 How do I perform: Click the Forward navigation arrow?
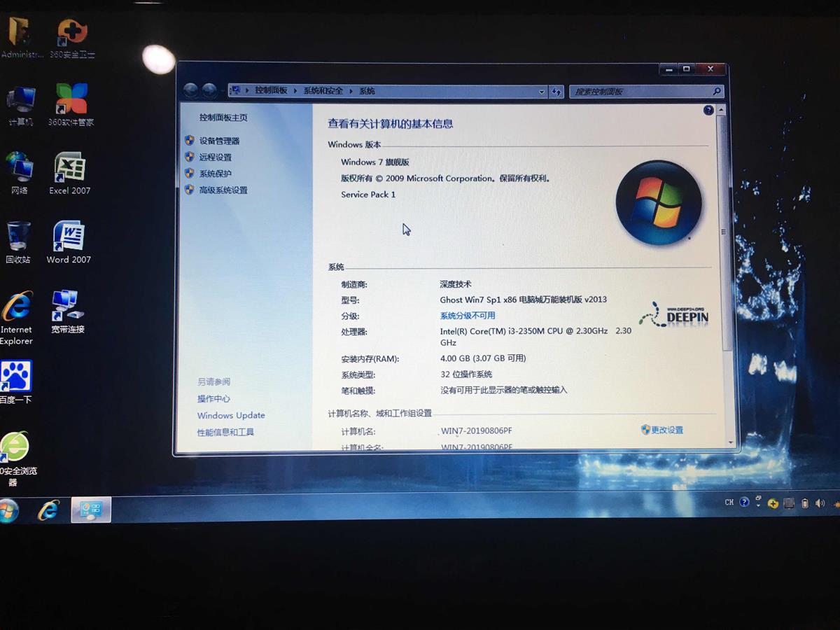pyautogui.click(x=209, y=90)
